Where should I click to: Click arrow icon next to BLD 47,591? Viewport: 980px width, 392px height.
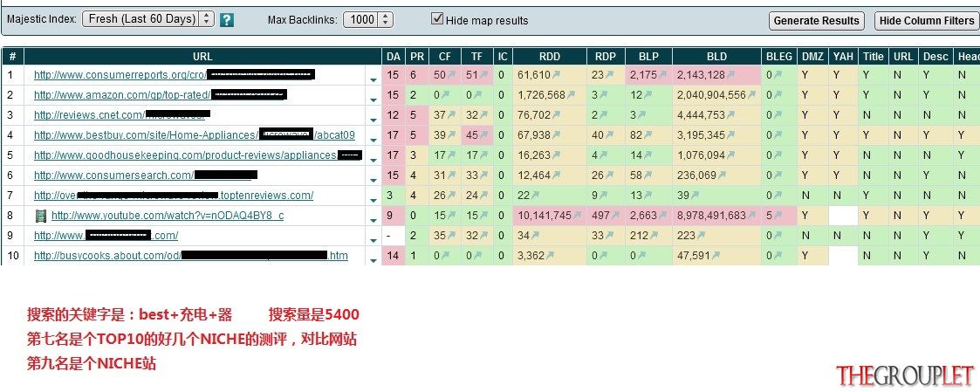point(716,255)
